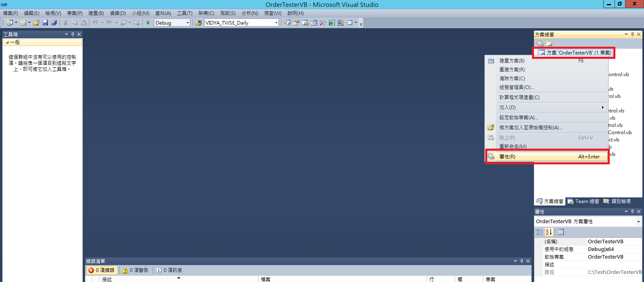Screen dimensions: 644x282
Task: Click the 使用中的組態 value Debug|x64
Action: point(614,249)
